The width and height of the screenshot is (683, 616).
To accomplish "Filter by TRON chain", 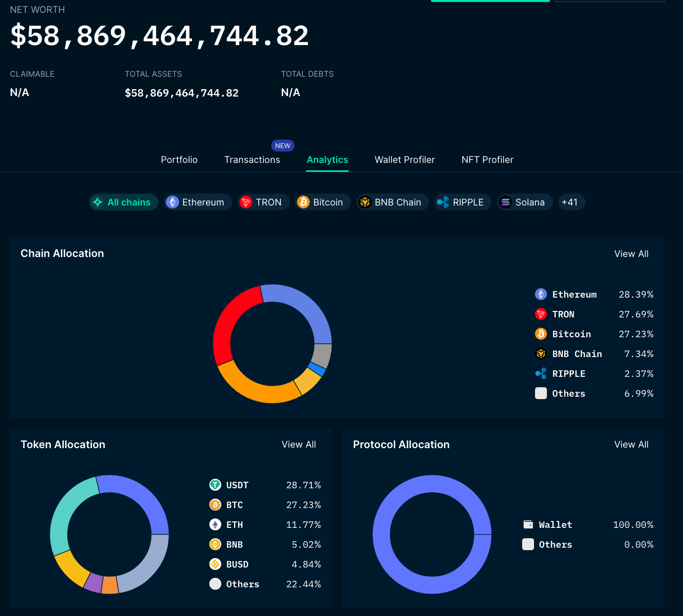I will [x=263, y=202].
